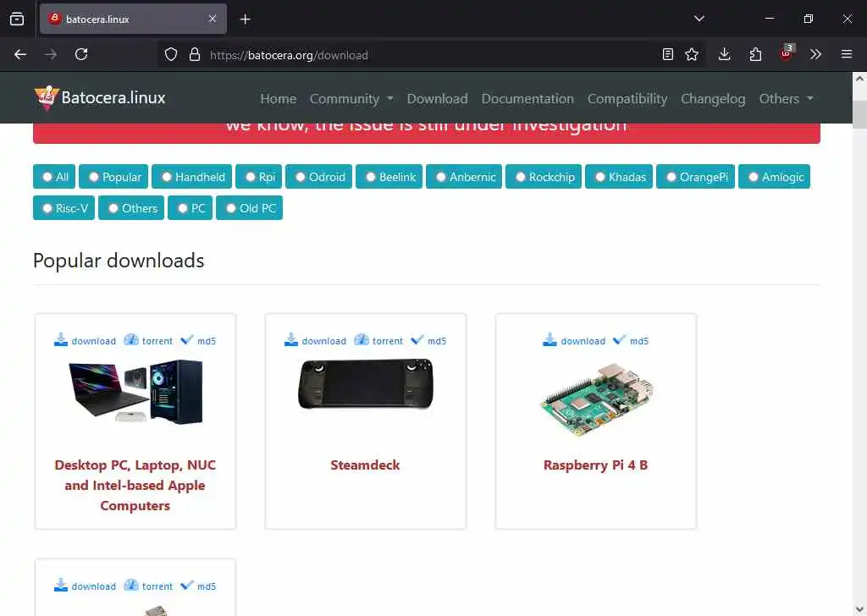
Task: Switch to the batocera.linux browser tab
Action: point(133,19)
